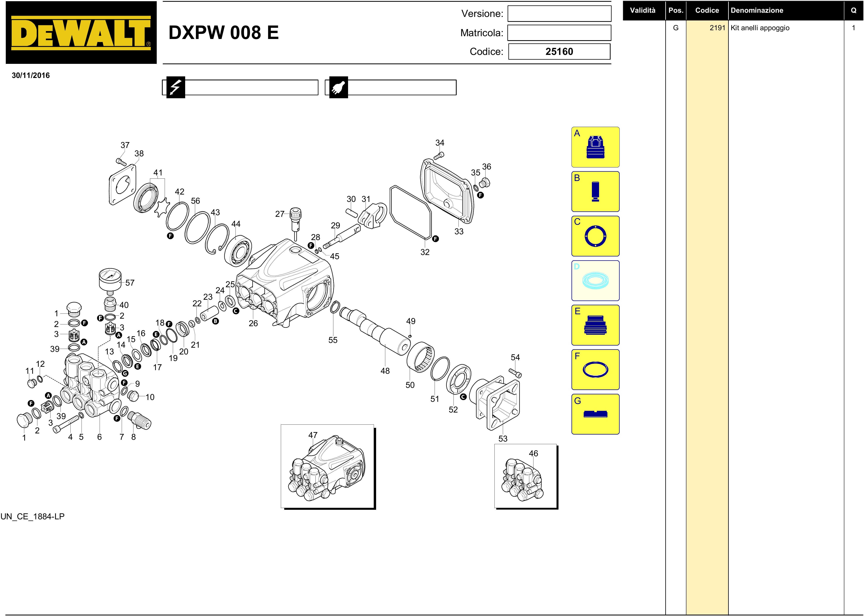Click part number 54 flange screw label
Screen dimensions: 864x616
pos(516,358)
